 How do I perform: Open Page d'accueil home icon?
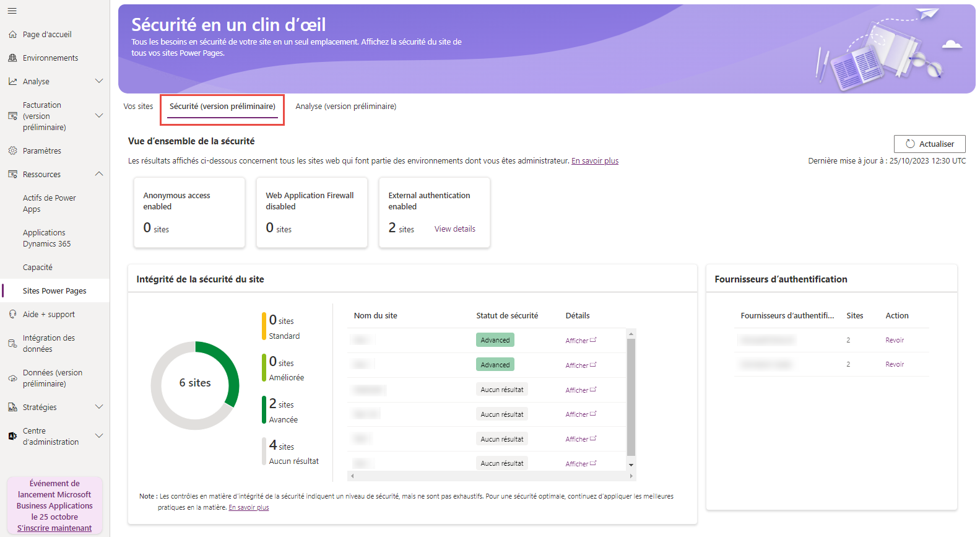[12, 35]
